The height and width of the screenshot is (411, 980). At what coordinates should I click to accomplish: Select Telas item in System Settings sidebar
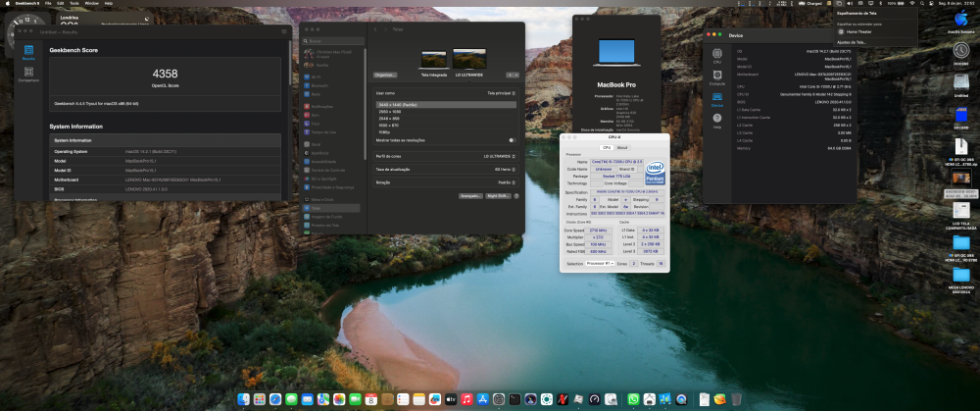click(331, 208)
